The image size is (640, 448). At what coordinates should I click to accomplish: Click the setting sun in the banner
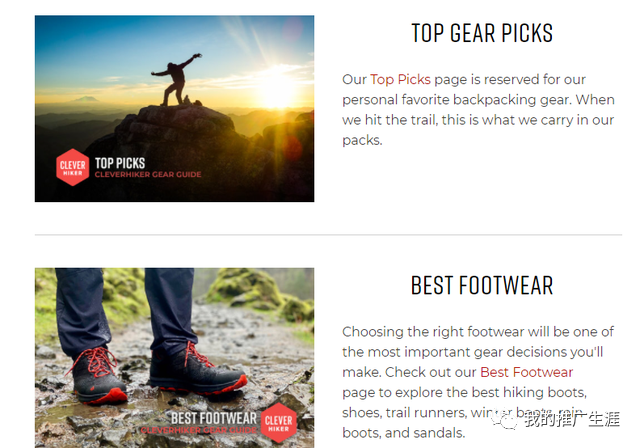tap(276, 91)
